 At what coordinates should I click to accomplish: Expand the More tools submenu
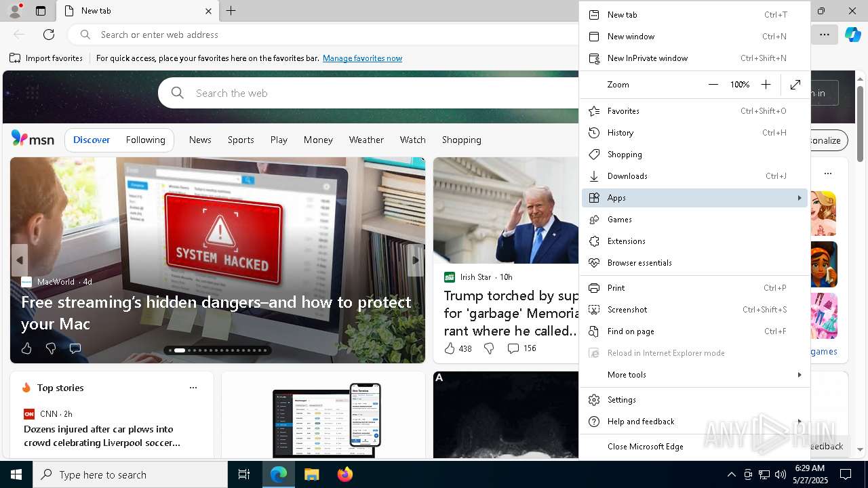[x=694, y=375]
